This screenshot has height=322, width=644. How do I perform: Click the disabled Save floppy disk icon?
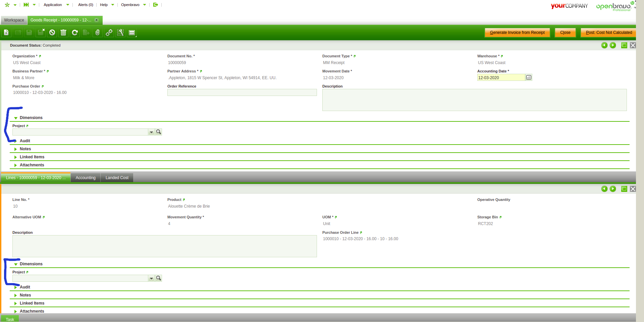[x=29, y=33]
